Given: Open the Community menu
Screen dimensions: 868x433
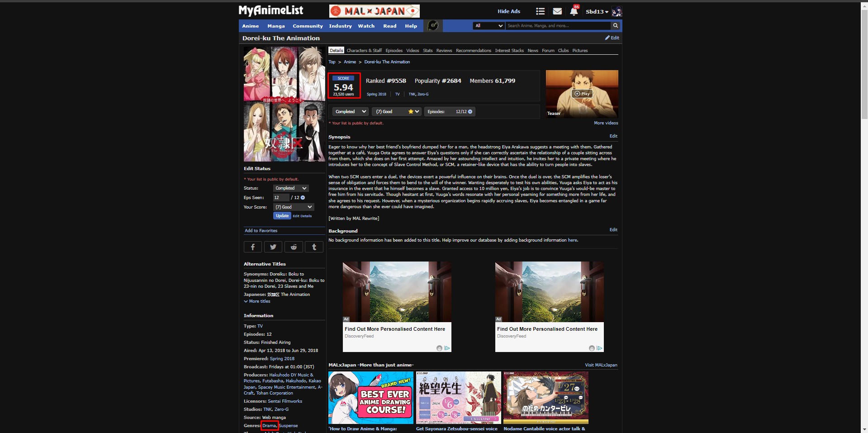Looking at the screenshot, I should coord(308,26).
